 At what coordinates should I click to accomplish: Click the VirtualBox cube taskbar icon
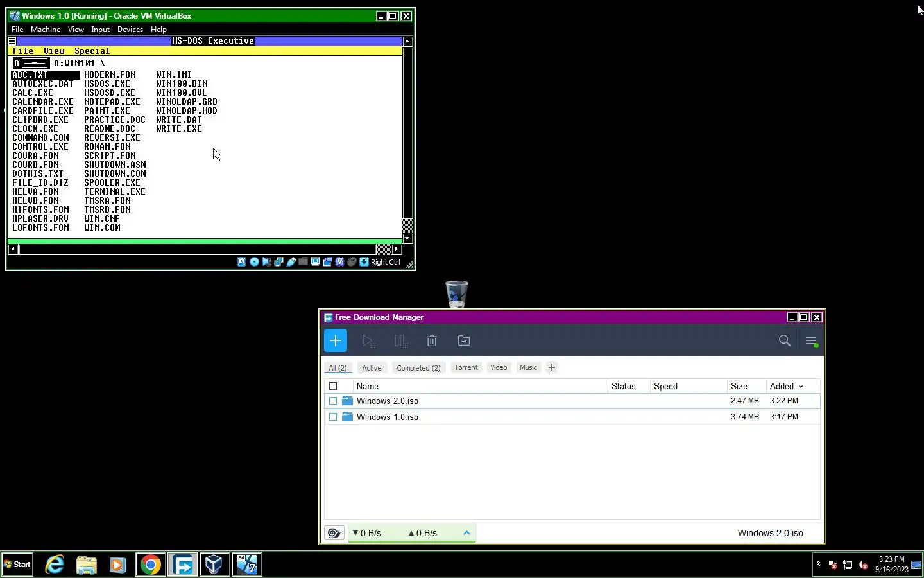point(214,565)
